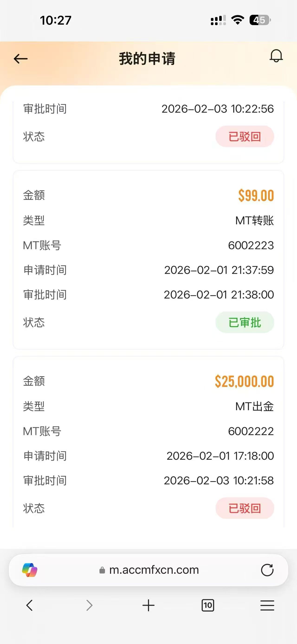Select the $99.00 amount
This screenshot has height=644, width=297.
coord(256,195)
